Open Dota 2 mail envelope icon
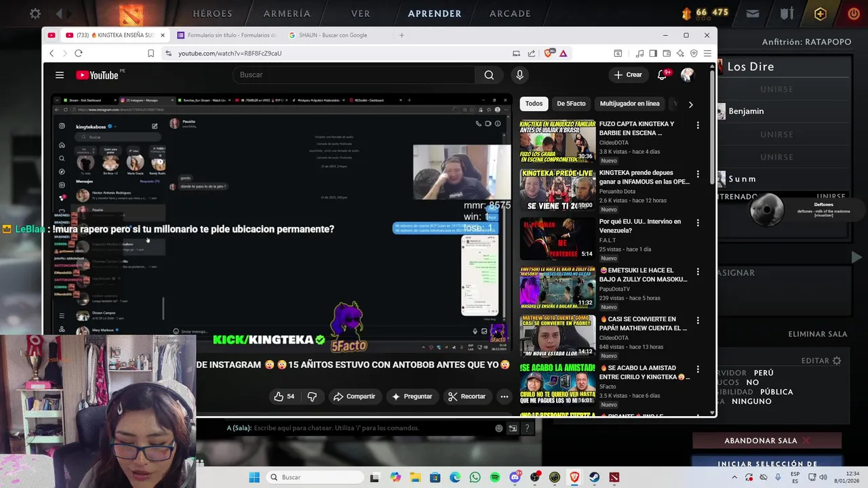This screenshot has width=868, height=488. pos(753,14)
